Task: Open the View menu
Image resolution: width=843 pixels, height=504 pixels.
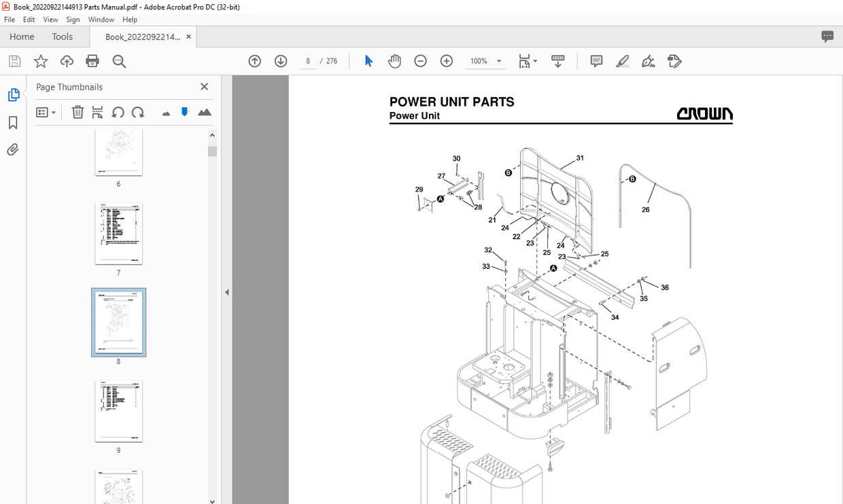Action: [x=50, y=19]
